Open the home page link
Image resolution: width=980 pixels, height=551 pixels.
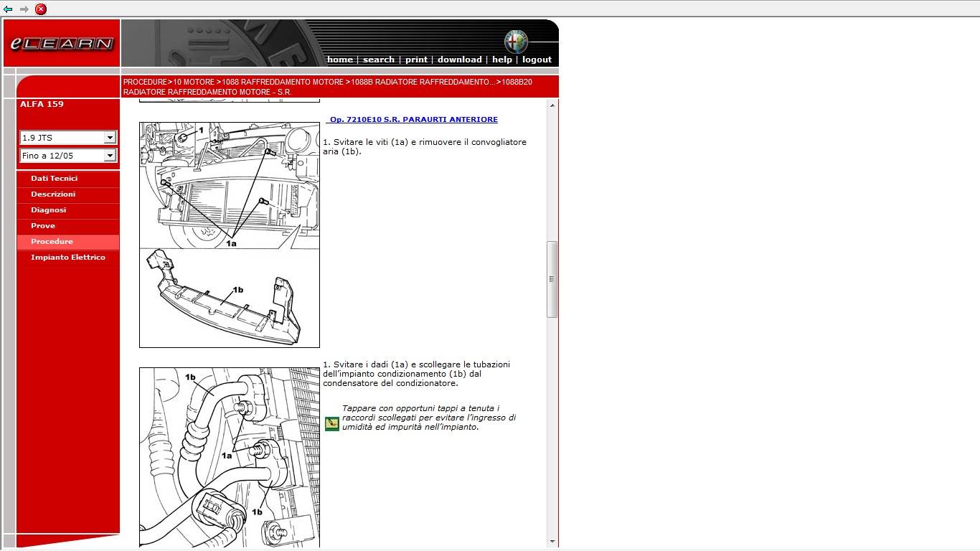(339, 60)
